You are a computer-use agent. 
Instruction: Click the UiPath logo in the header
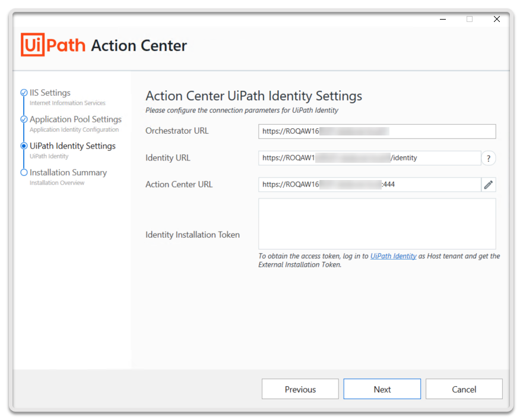coord(53,45)
